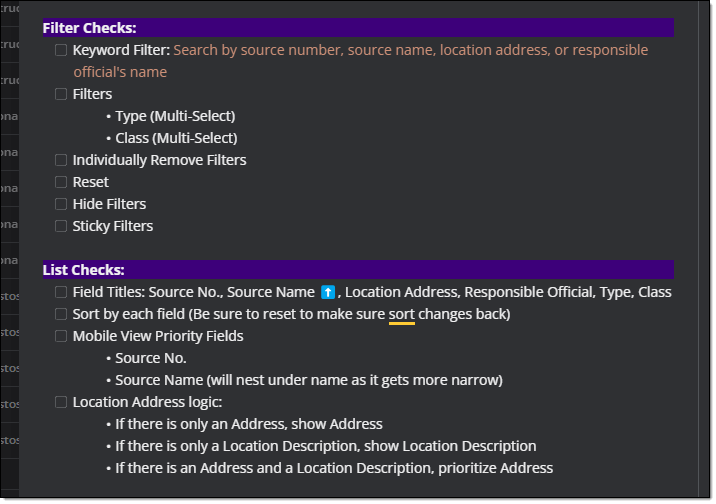Check the Reset checkbox
Viewport: 716px width, 504px height.
61,182
